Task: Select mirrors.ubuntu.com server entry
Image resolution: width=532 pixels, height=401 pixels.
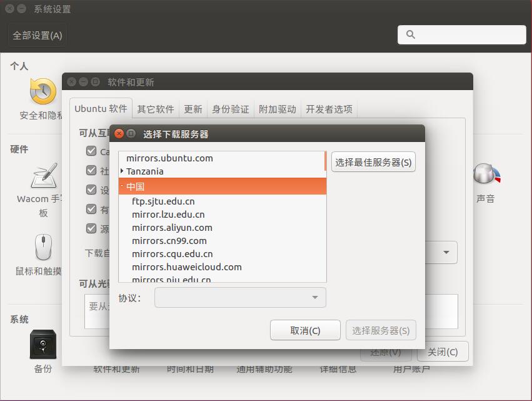Action: point(222,158)
